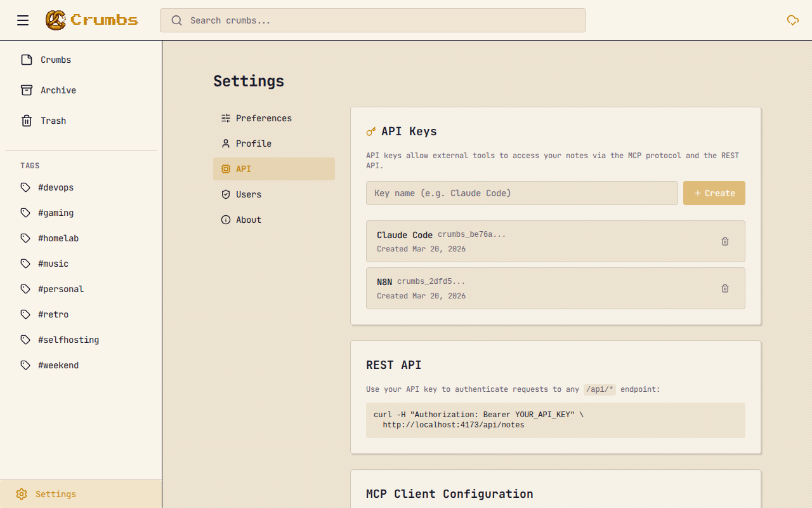Select the #personal tag
The image size is (812, 508).
coord(81,289)
